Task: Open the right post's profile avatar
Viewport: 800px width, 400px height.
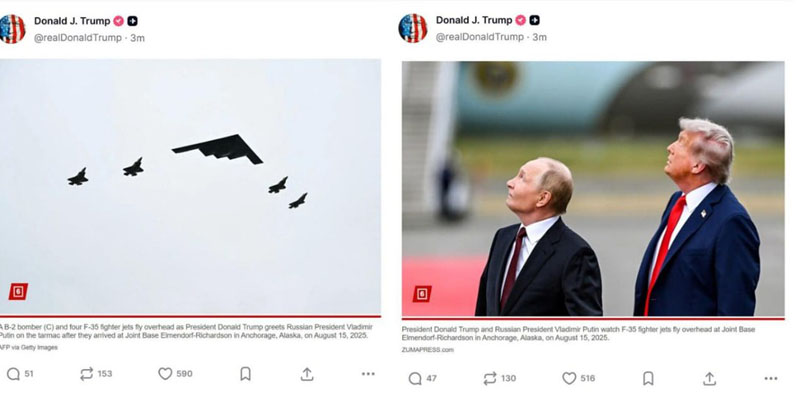Action: [413, 28]
